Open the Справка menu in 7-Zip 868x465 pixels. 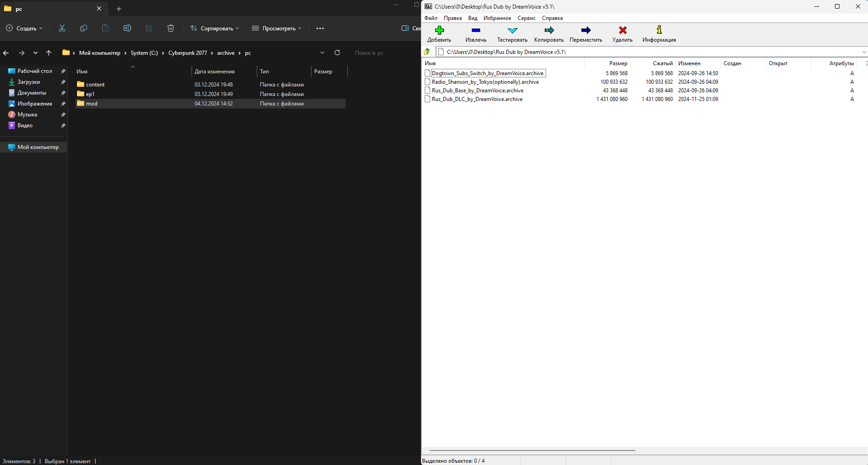[x=552, y=18]
